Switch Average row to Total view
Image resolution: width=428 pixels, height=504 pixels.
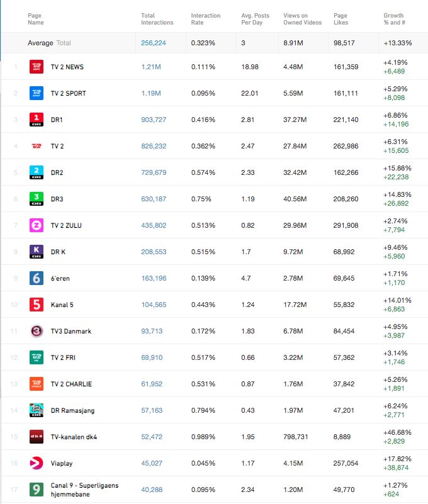pos(64,43)
